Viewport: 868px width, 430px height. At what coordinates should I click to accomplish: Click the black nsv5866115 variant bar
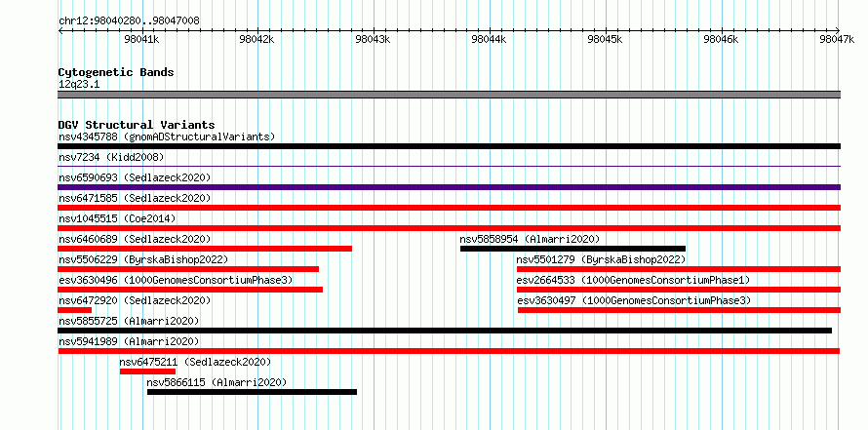coord(252,392)
